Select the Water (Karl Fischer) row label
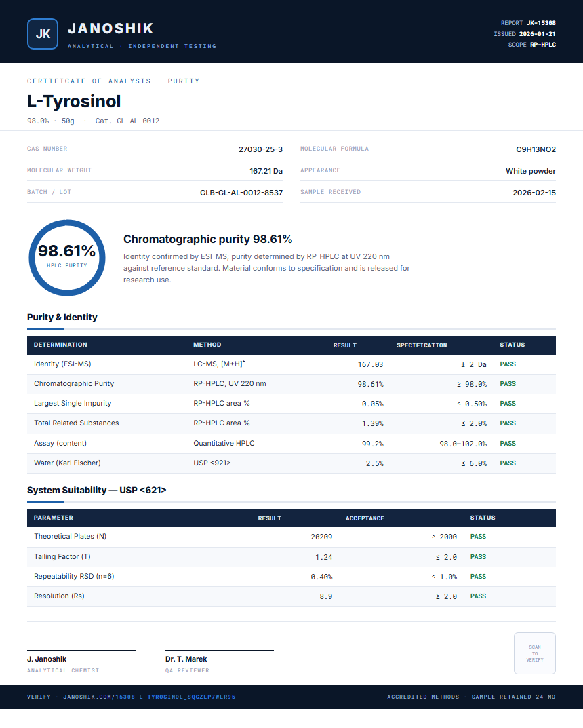Image resolution: width=583 pixels, height=728 pixels. 67,463
